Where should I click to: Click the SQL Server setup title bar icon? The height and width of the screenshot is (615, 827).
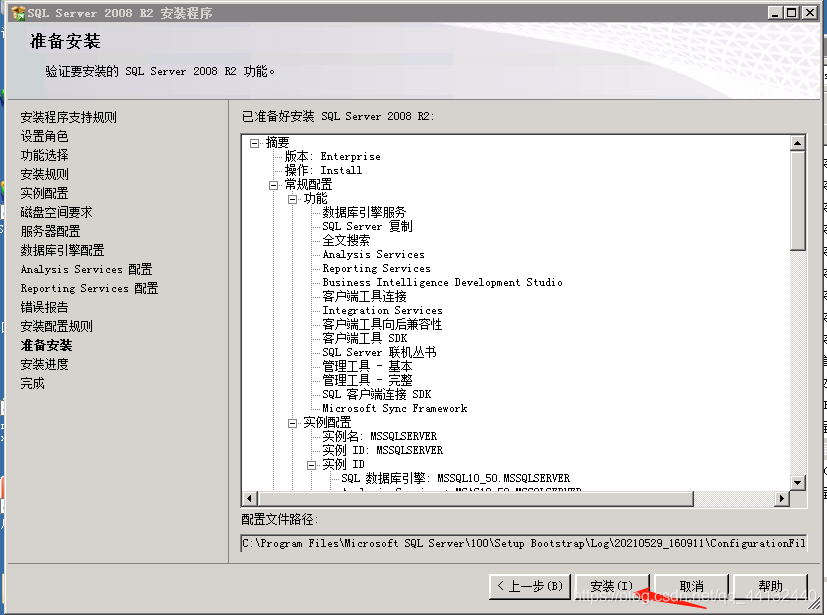18,13
